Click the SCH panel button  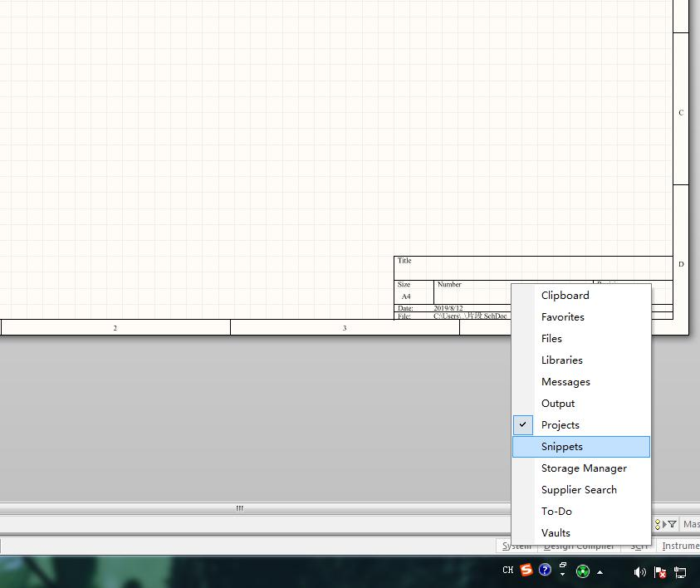tap(639, 546)
